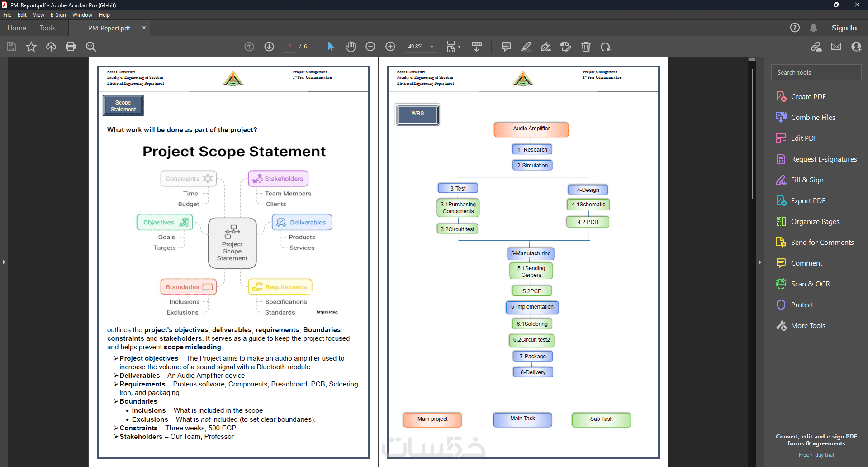The width and height of the screenshot is (868, 467).
Task: Add a sticky note comment
Action: 506,47
